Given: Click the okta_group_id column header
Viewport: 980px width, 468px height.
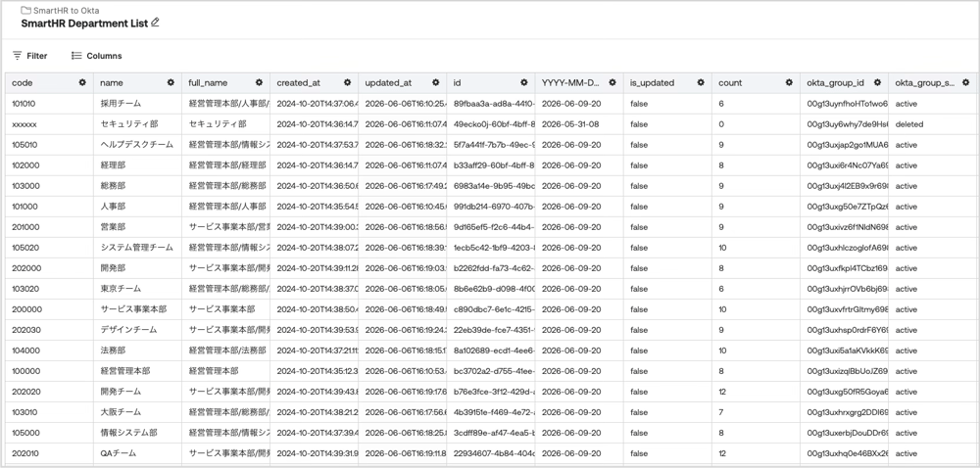Looking at the screenshot, I should click(845, 83).
